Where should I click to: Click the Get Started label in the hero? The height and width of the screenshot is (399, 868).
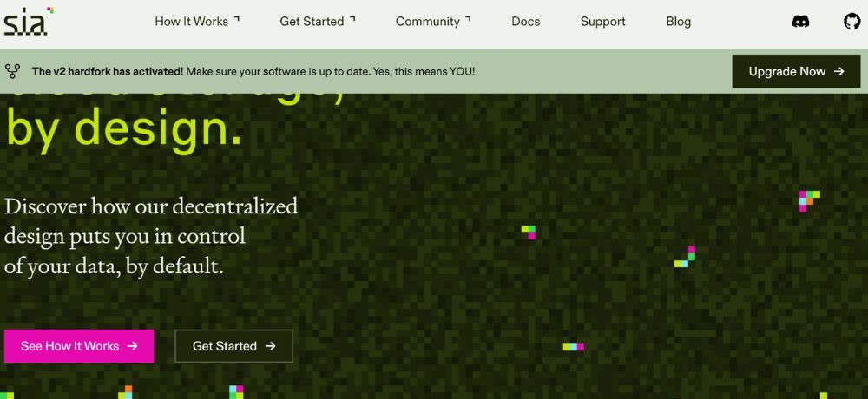point(225,346)
